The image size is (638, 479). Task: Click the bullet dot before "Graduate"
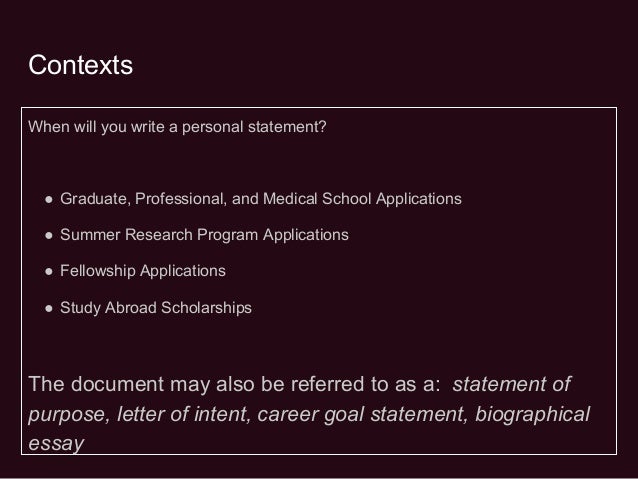(47, 199)
